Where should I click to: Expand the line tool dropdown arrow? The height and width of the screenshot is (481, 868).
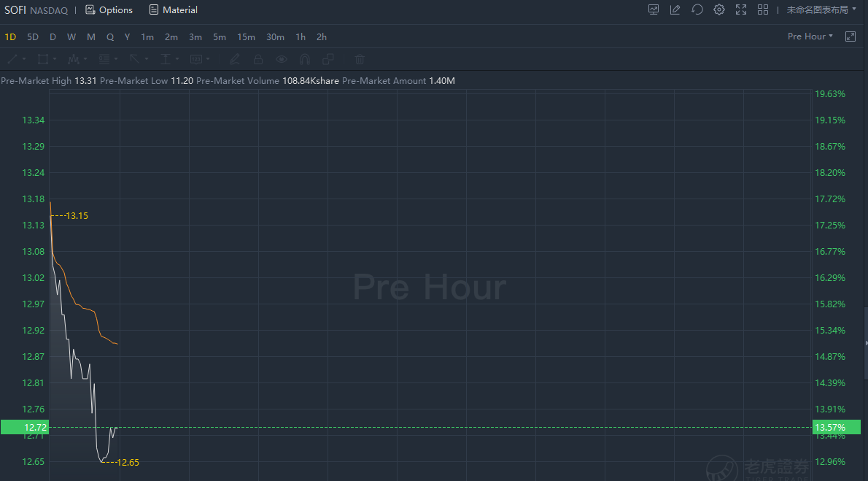click(24, 59)
